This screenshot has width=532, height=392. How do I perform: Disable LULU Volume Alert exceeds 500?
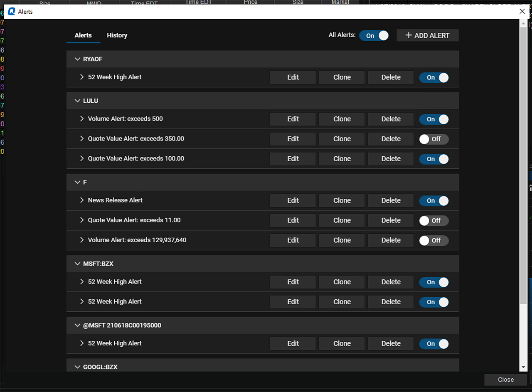pyautogui.click(x=434, y=119)
